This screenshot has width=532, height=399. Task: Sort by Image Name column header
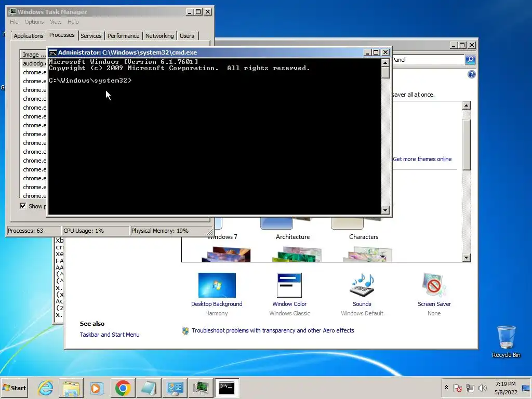33,54
